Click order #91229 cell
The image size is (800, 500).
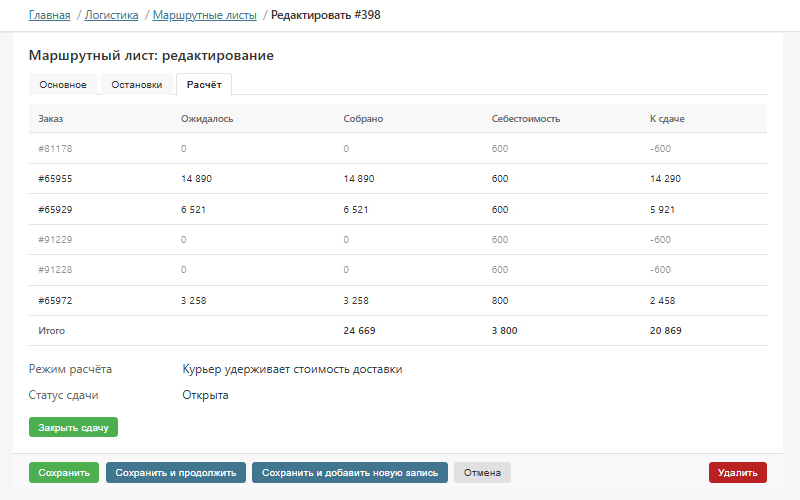click(55, 240)
